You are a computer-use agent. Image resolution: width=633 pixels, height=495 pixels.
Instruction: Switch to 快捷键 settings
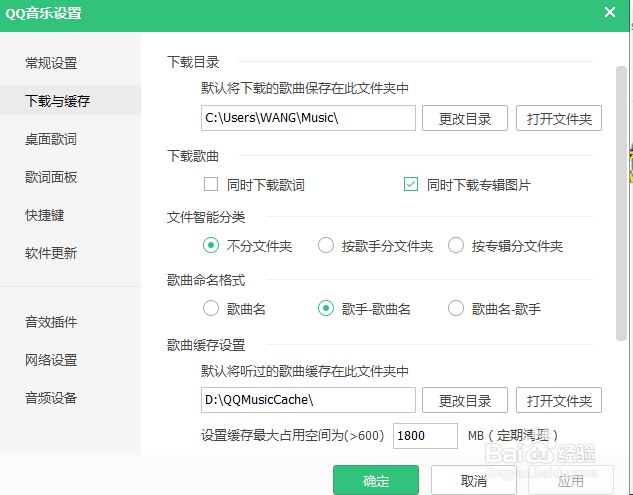tap(45, 215)
